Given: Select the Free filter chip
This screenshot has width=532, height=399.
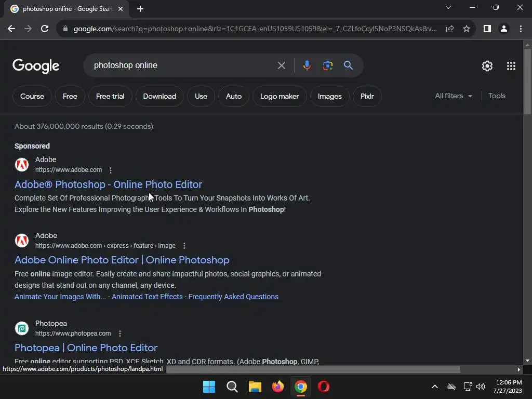Looking at the screenshot, I should (x=70, y=96).
